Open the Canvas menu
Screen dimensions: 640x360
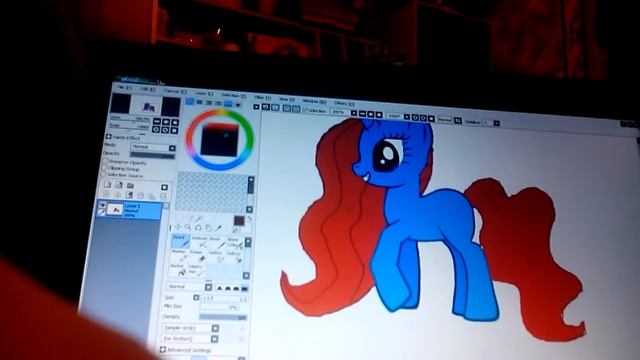[176, 91]
